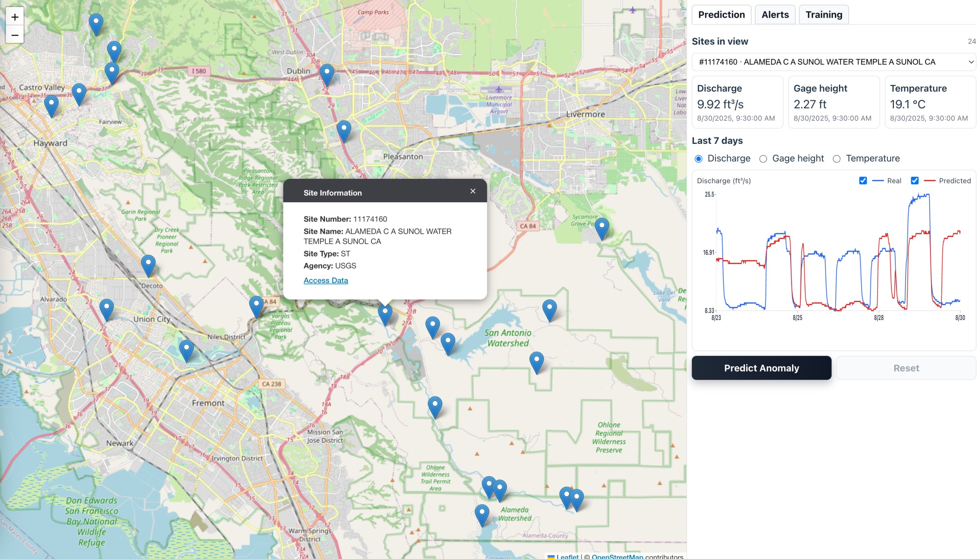This screenshot has height=559, width=980.
Task: Click marker beside Vargas Plateau Regional Park
Action: [256, 305]
